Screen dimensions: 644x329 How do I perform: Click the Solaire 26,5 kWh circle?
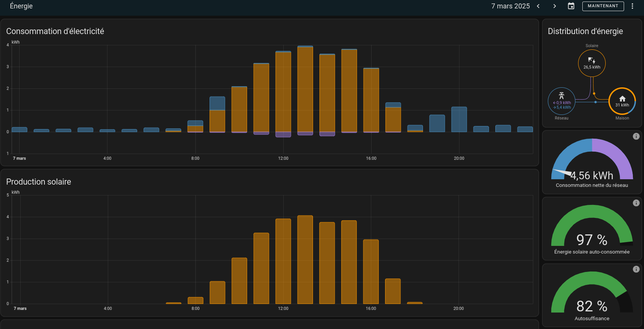click(592, 63)
